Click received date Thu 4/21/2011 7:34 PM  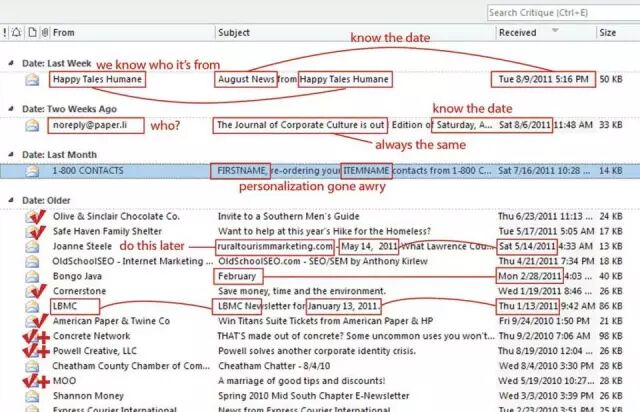coord(546,261)
